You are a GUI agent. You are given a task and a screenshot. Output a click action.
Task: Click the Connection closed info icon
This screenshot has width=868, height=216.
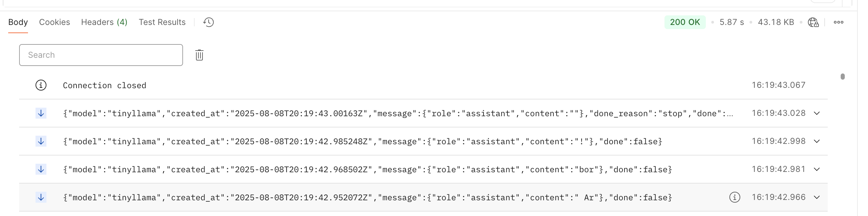tap(41, 85)
